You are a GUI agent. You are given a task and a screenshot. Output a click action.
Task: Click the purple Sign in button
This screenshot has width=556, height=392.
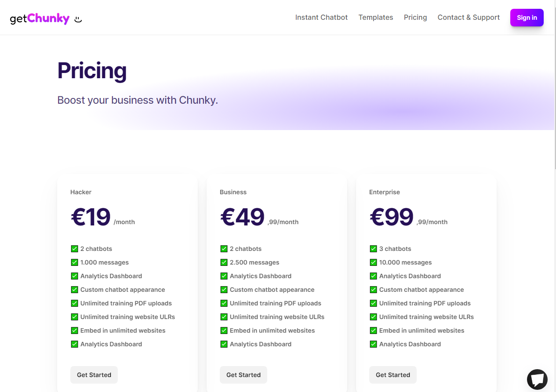(527, 18)
